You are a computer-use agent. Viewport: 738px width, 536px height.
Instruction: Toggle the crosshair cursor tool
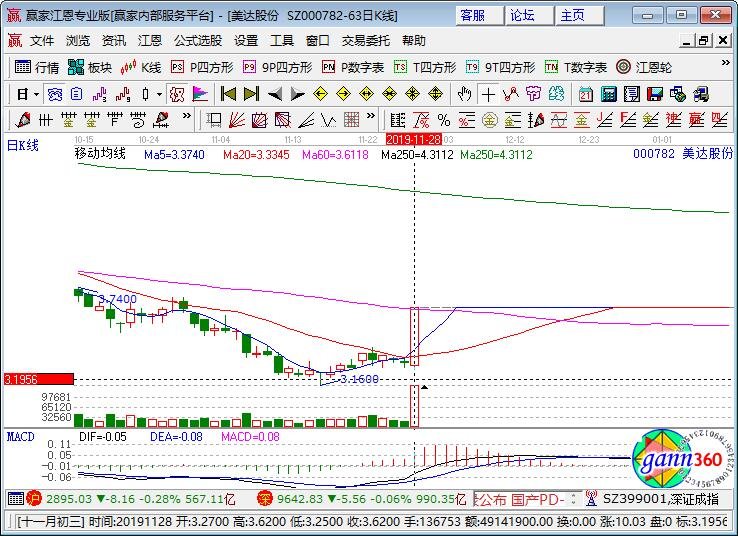pyautogui.click(x=488, y=95)
